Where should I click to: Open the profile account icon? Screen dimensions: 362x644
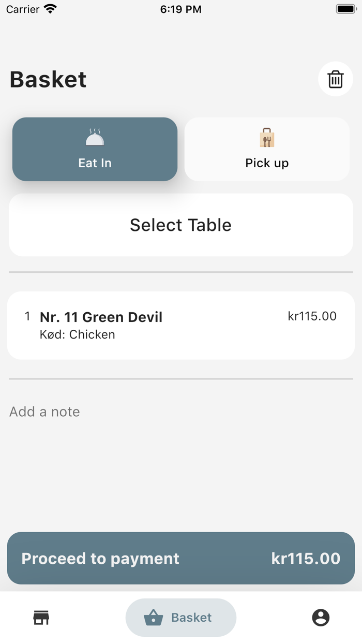click(x=321, y=618)
